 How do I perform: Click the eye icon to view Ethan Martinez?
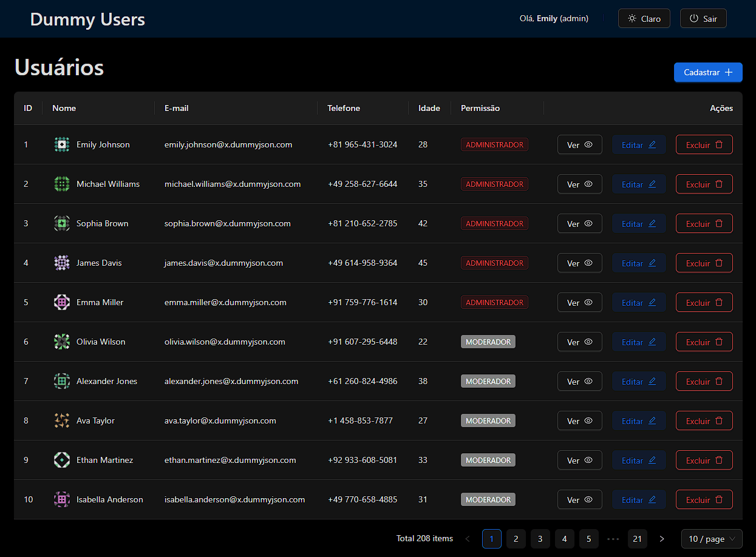(x=587, y=460)
